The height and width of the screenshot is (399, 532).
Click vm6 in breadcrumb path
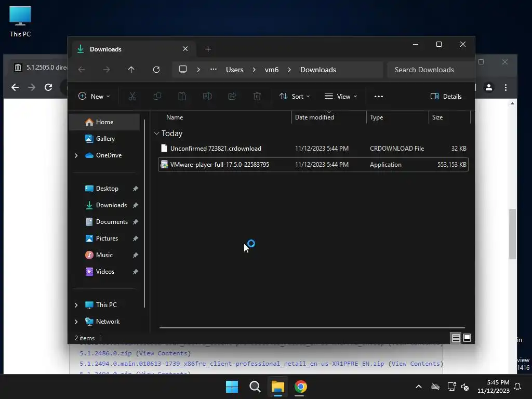[x=271, y=70]
